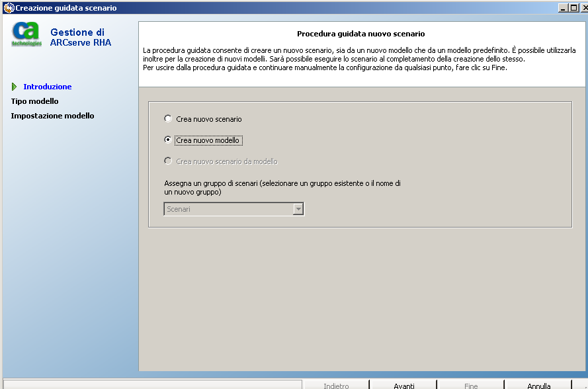Click the CA Technologies logo

pos(26,34)
